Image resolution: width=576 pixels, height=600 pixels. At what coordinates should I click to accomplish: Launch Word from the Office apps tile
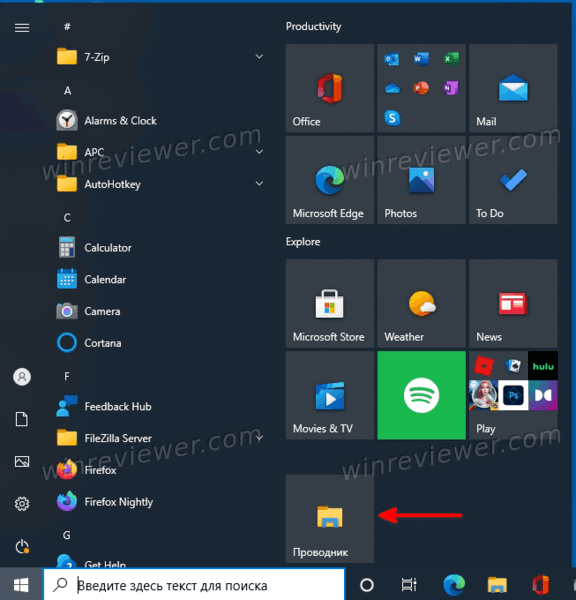pos(421,59)
